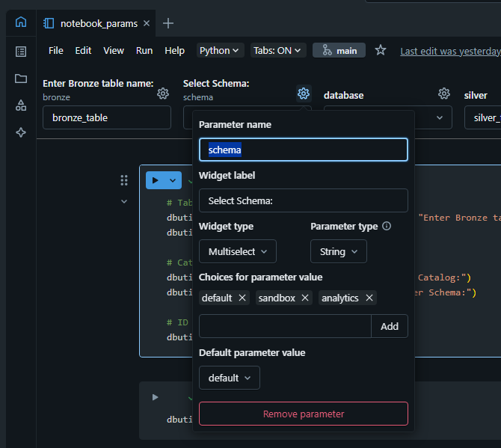Open settings gear for Bronze table widget

(x=162, y=93)
